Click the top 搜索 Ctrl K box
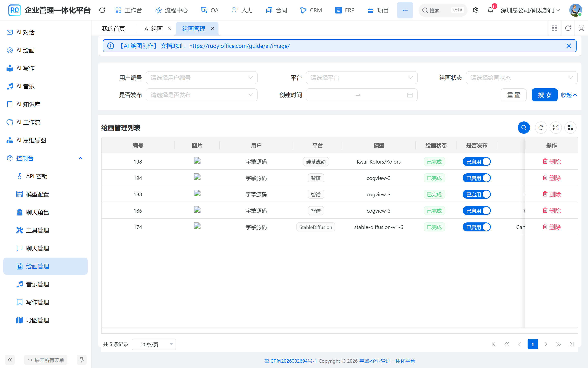This screenshot has width=588, height=368. pyautogui.click(x=443, y=10)
